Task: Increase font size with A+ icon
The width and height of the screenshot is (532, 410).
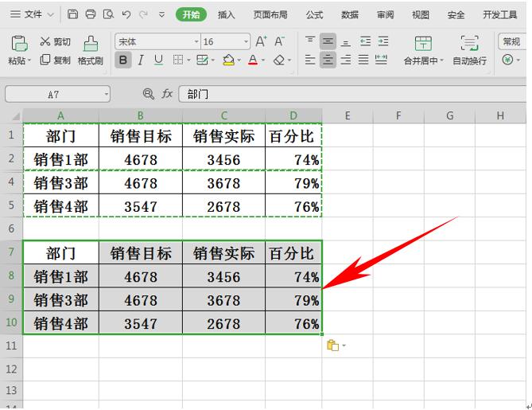Action: point(261,41)
